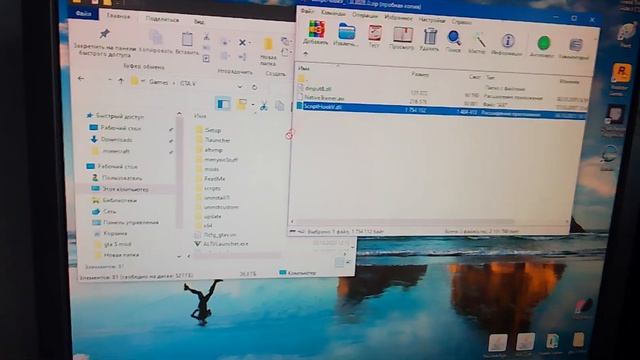Select NativeTrainer.asi in WinRAR
The height and width of the screenshot is (360, 640).
click(x=324, y=98)
